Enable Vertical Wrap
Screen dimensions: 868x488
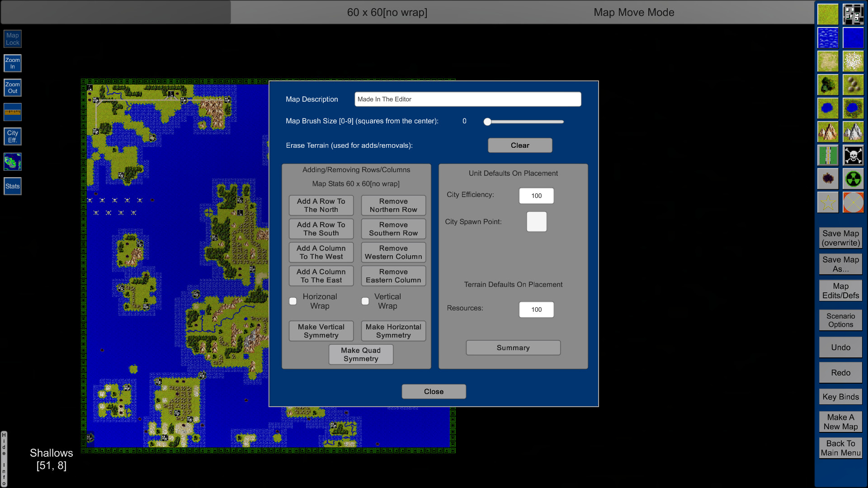tap(365, 301)
